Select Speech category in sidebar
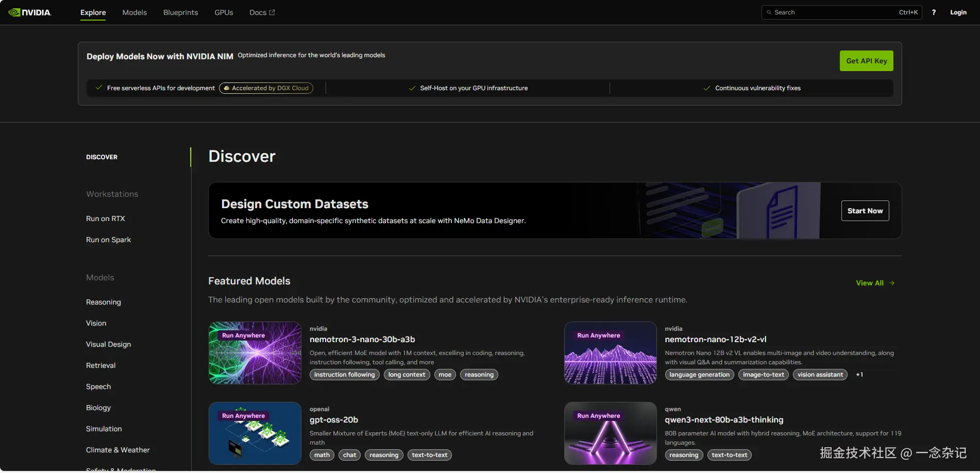The height and width of the screenshot is (473, 980). (98, 386)
